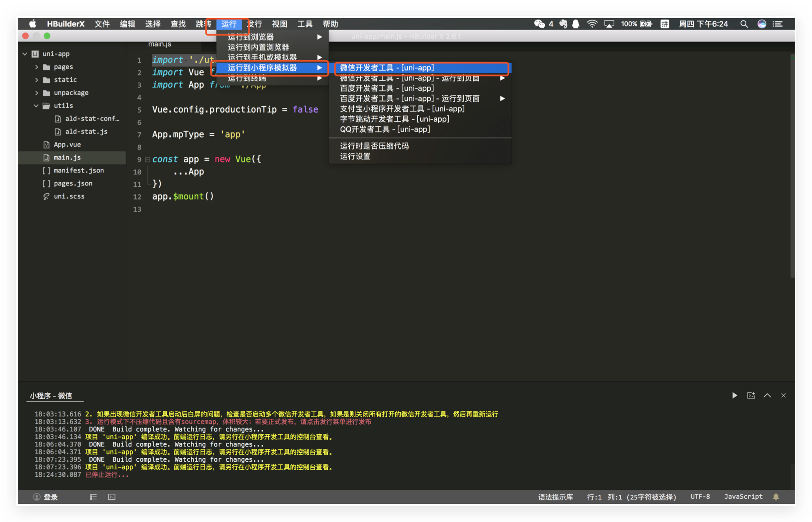
Task: Click the editor vertical scrollbar
Action: coord(792,165)
